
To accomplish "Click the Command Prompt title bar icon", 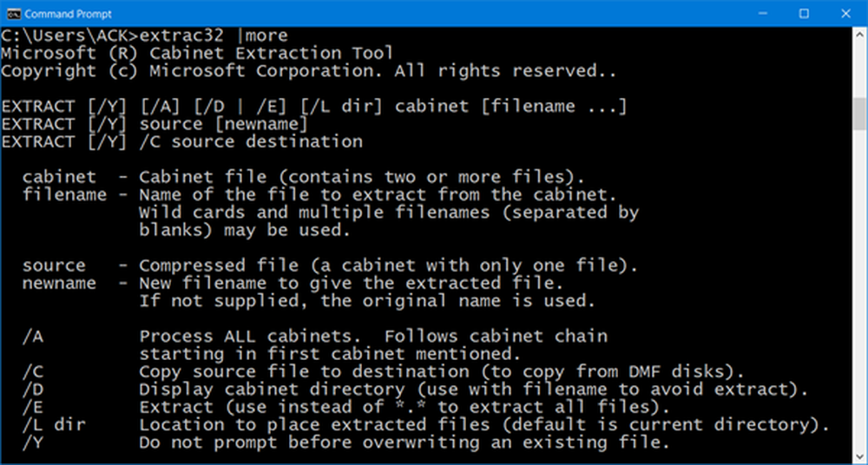I will (14, 14).
